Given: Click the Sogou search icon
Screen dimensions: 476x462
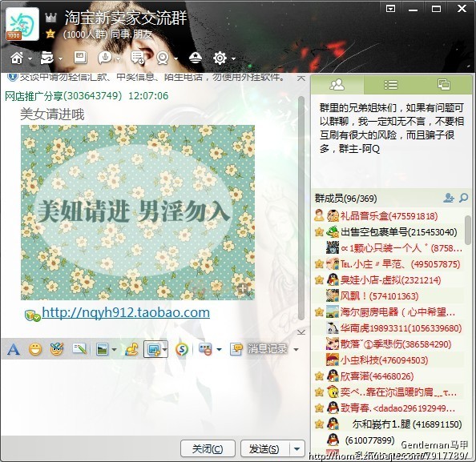Looking at the screenshot, I should 182,349.
